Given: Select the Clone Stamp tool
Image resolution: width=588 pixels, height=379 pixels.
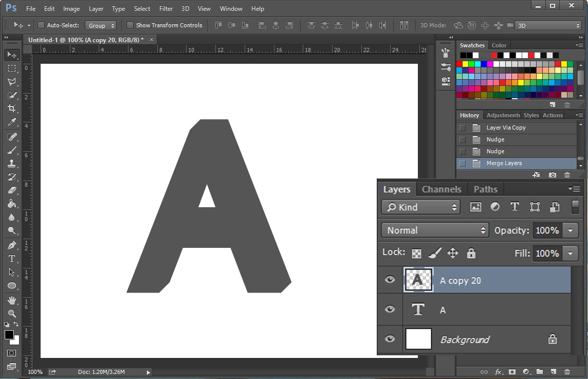Looking at the screenshot, I should [12, 163].
